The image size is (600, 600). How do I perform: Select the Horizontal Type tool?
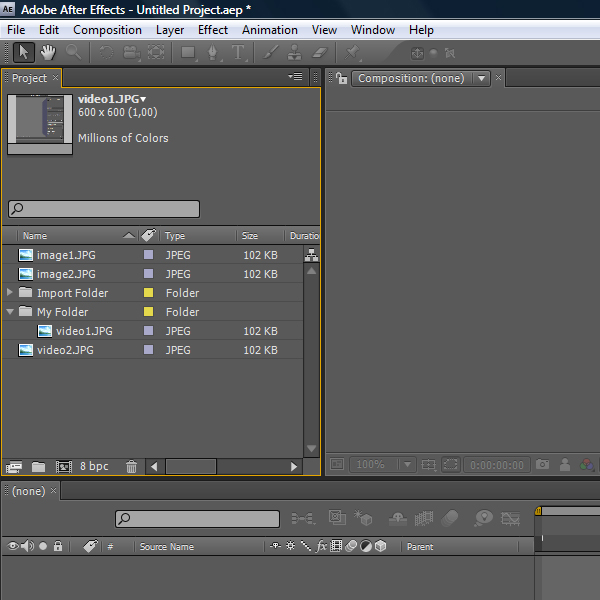point(238,52)
